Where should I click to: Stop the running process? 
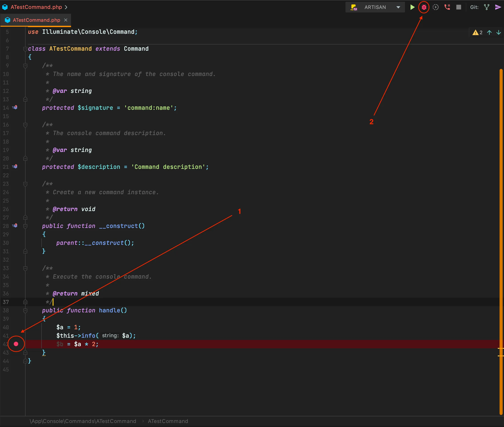coord(458,7)
